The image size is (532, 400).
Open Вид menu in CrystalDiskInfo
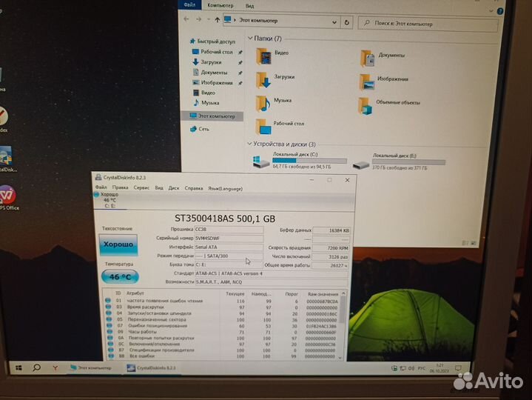(x=159, y=187)
